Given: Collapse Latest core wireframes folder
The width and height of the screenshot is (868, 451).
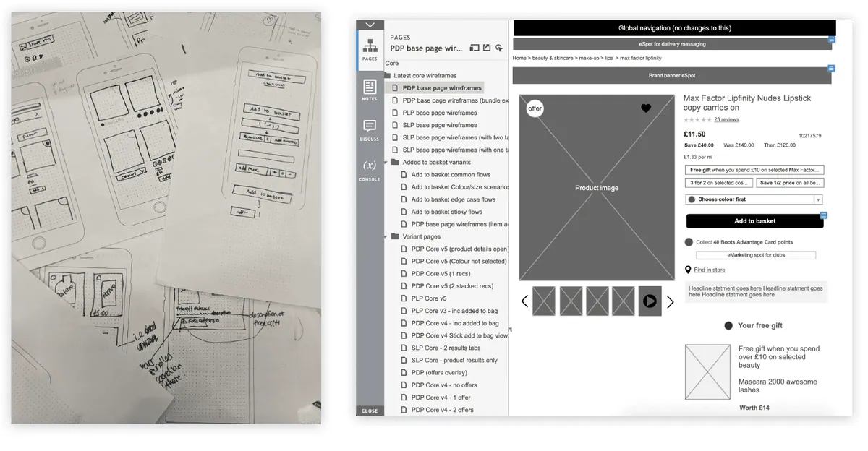Looking at the screenshot, I should tap(388, 75).
